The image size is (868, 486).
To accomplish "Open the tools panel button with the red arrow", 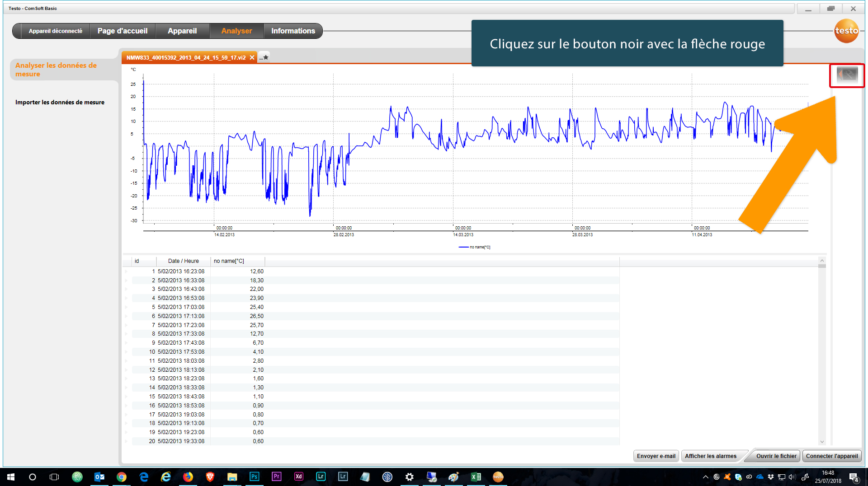I will pos(847,75).
